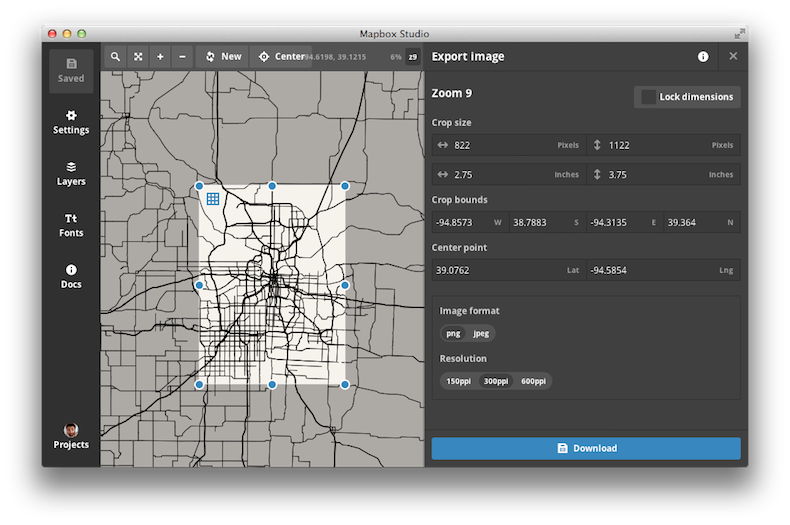Click the top-right crop handle
Viewport: 790px width, 525px height.
(345, 186)
